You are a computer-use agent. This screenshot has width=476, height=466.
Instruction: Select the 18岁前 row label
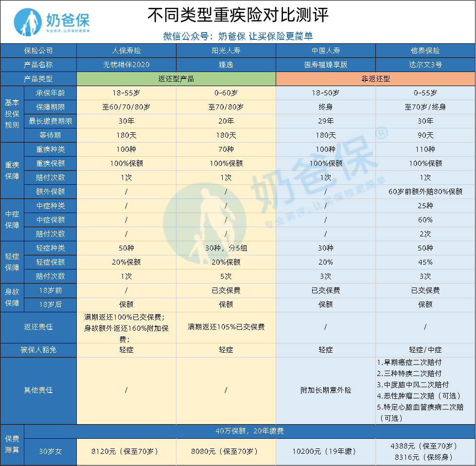coord(51,290)
